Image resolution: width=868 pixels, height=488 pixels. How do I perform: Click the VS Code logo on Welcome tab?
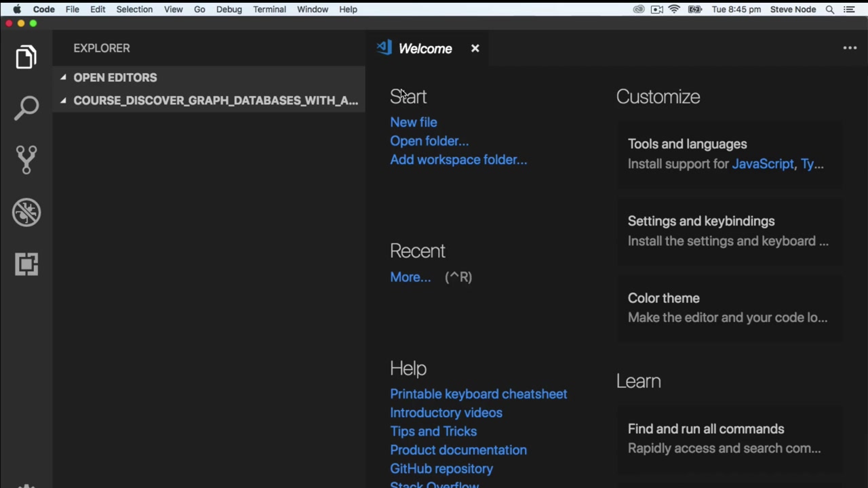click(x=384, y=48)
